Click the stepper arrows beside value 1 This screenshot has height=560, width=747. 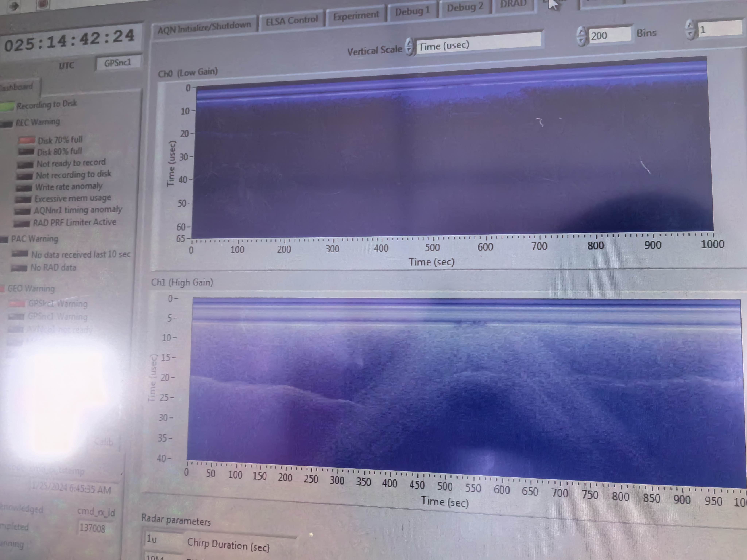tap(690, 30)
